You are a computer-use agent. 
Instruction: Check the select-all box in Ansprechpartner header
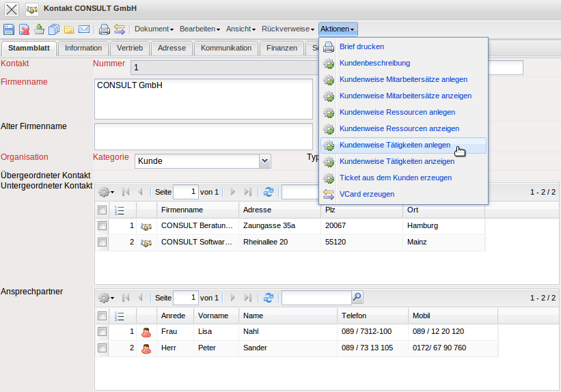click(102, 316)
